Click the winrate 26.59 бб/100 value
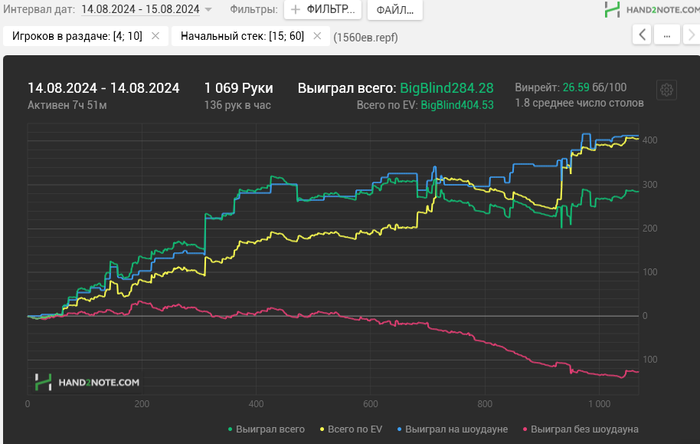 [x=594, y=87]
